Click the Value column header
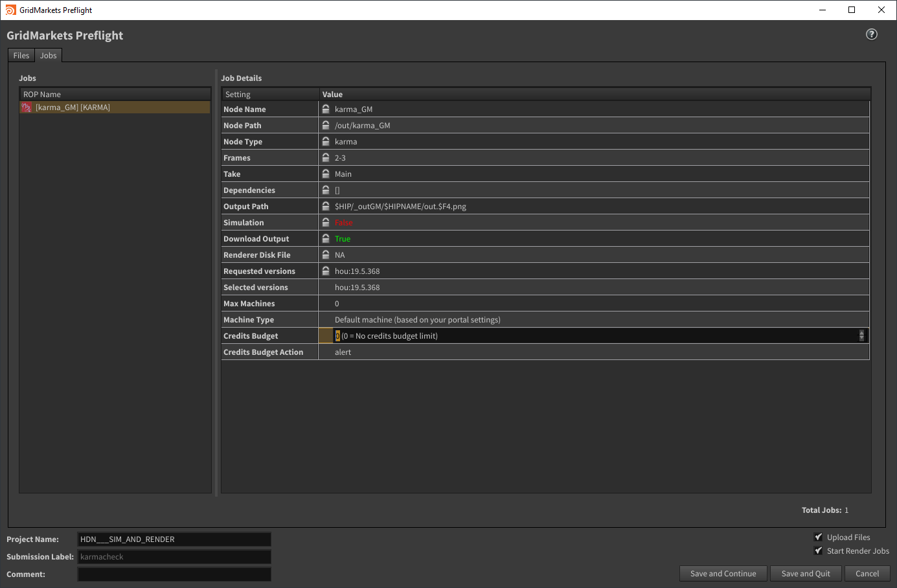Viewport: 897px width, 588px height. pos(595,95)
